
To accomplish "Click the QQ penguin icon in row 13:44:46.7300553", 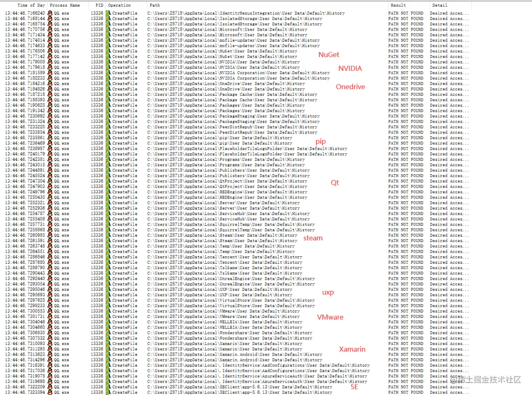I will click(50, 311).
